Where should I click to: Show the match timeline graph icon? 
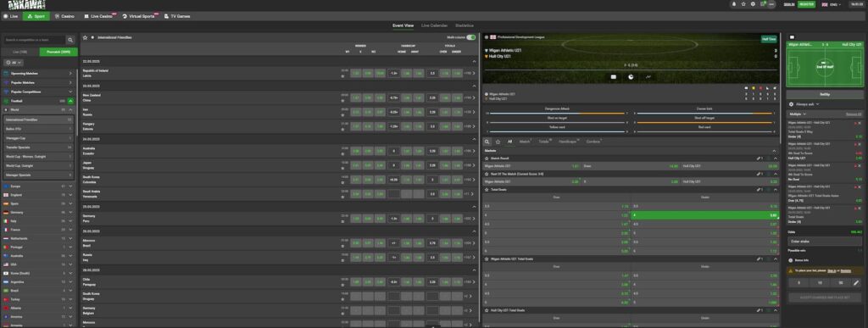click(x=648, y=77)
